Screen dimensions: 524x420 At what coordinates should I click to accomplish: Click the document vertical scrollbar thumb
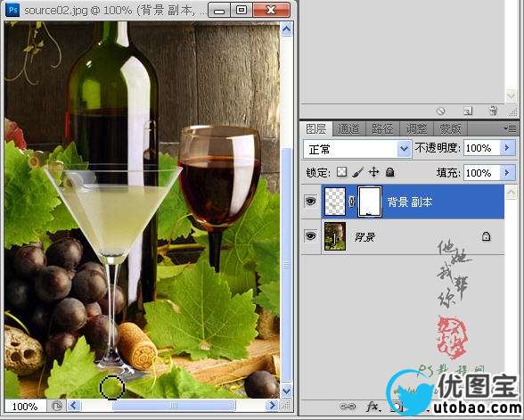tap(286, 264)
